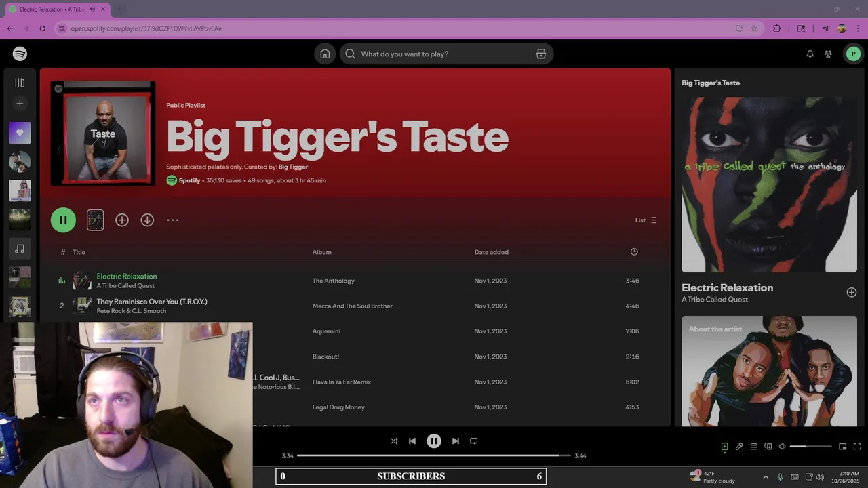The image size is (868, 488).
Task: Open Connect to a device
Action: 768,447
